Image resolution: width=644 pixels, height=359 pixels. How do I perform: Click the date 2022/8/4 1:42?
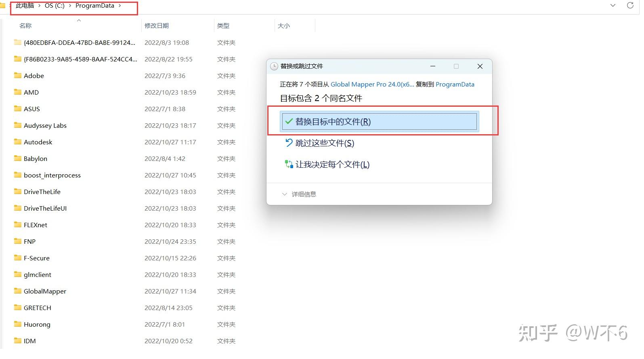(x=165, y=158)
